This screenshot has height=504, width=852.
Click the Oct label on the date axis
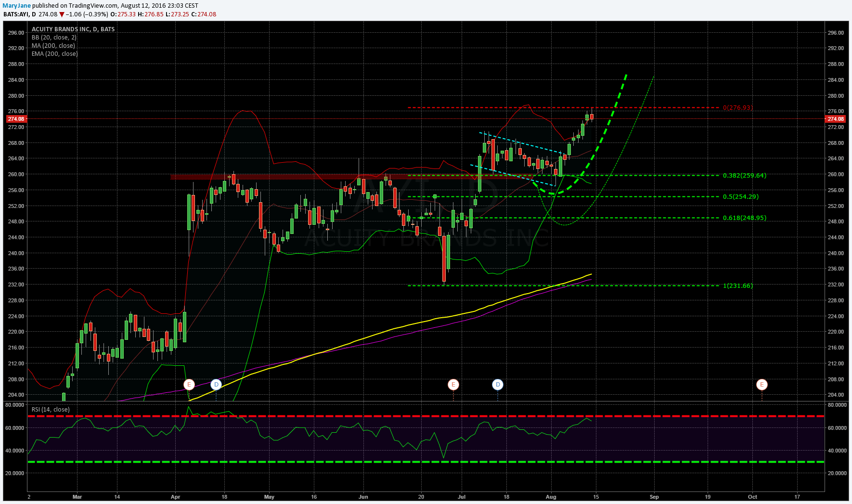[x=752, y=497]
